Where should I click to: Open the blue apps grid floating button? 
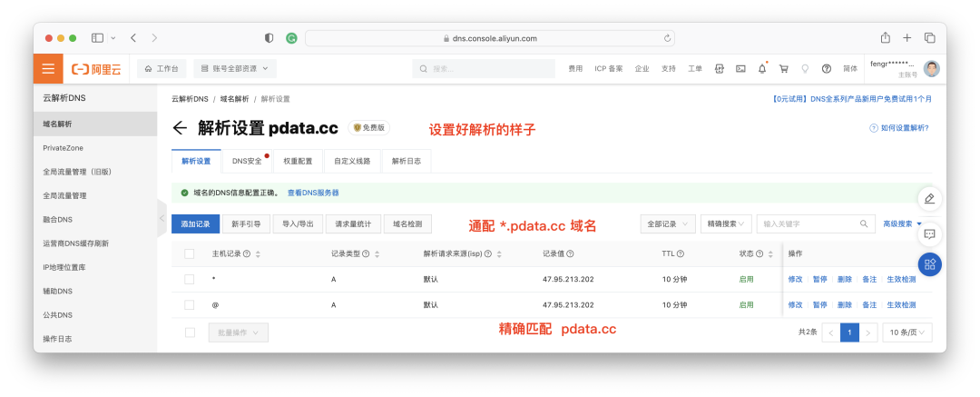tap(929, 264)
